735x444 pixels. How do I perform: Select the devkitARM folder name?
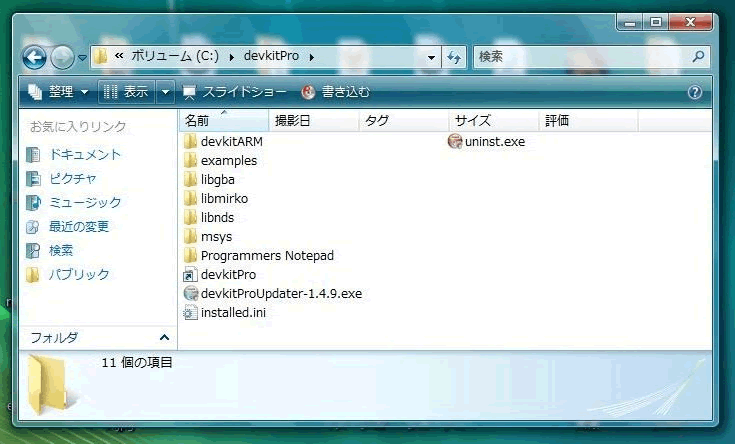[232, 142]
